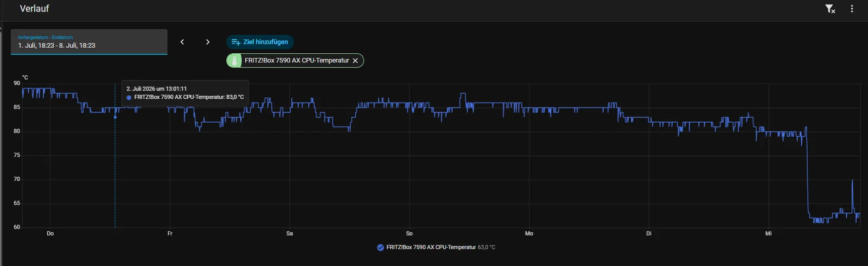Click the Verlauf panel title
Image resolution: width=868 pixels, height=266 pixels.
34,9
